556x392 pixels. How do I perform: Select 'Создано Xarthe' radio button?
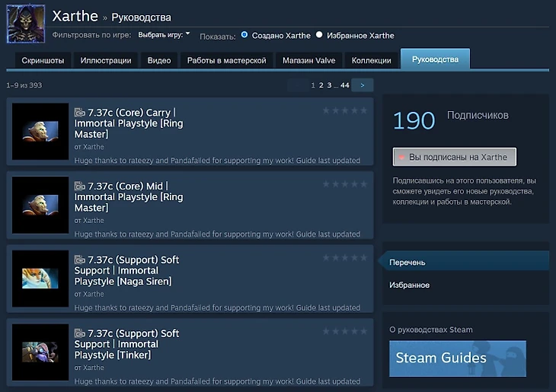tap(244, 35)
